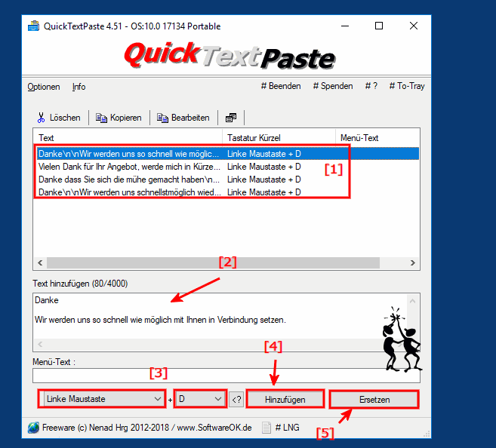Open the Optionen menu
Screen dimensions: 496x448
coord(44,87)
